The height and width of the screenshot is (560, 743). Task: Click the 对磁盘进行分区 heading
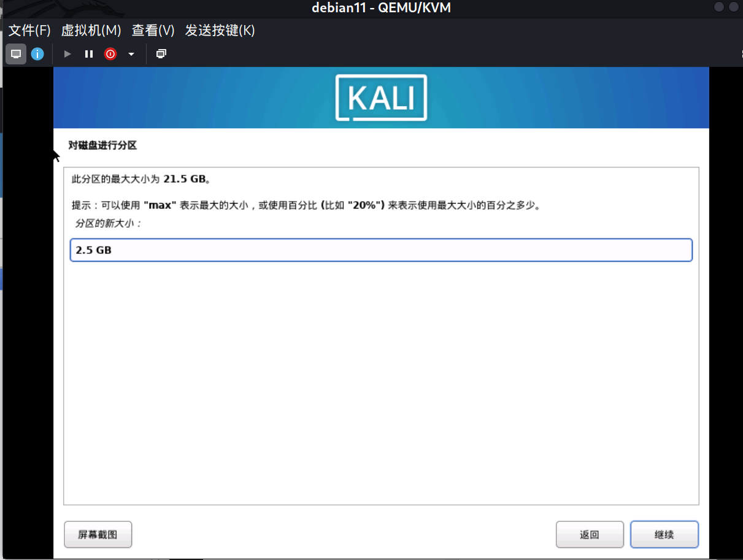coord(102,145)
